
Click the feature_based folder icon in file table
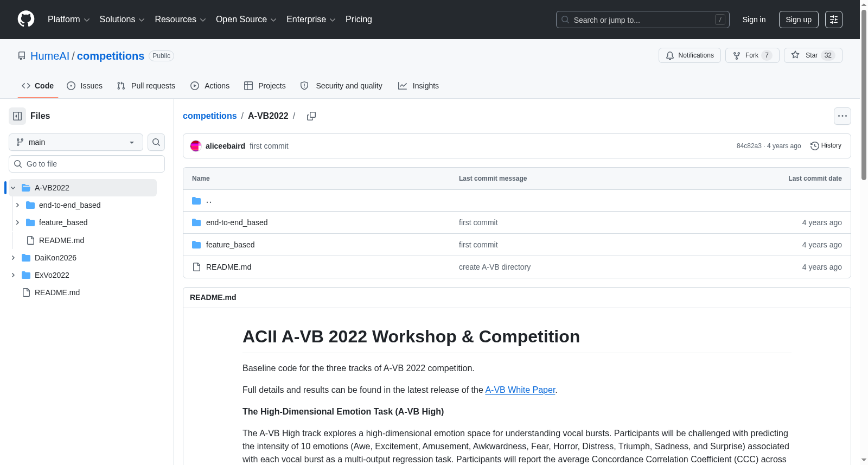[x=196, y=245]
